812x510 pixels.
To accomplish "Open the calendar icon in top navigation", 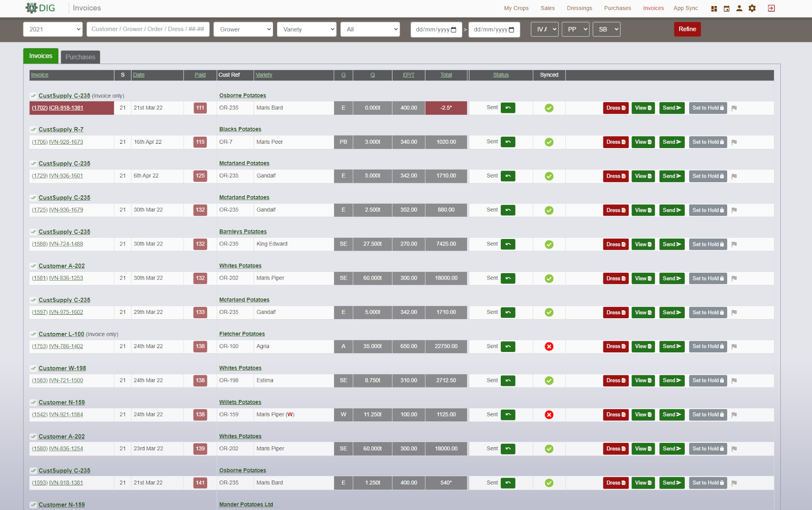I will click(726, 8).
